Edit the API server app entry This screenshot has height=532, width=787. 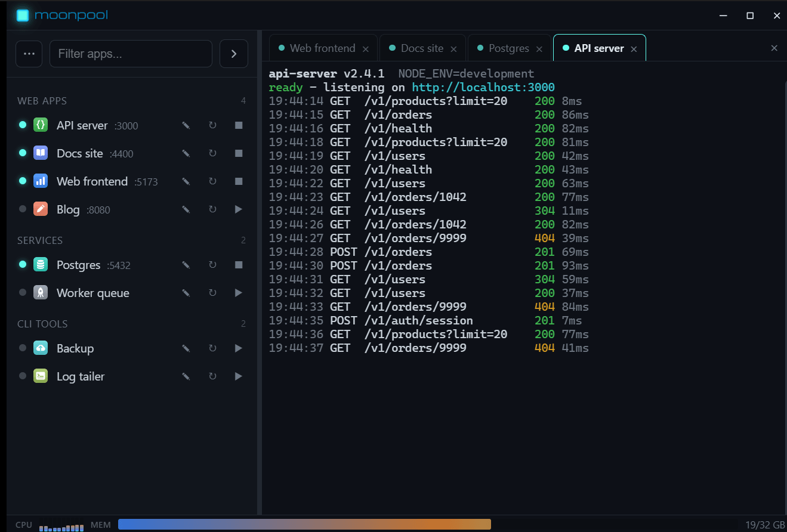click(x=186, y=125)
